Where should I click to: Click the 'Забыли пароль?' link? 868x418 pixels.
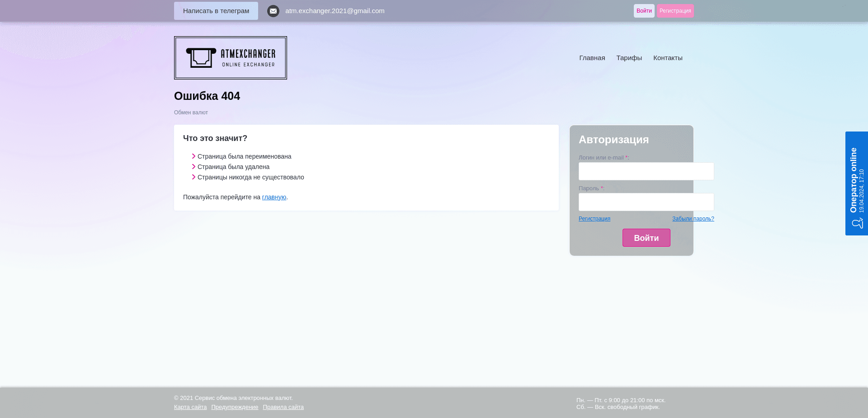pos(693,218)
